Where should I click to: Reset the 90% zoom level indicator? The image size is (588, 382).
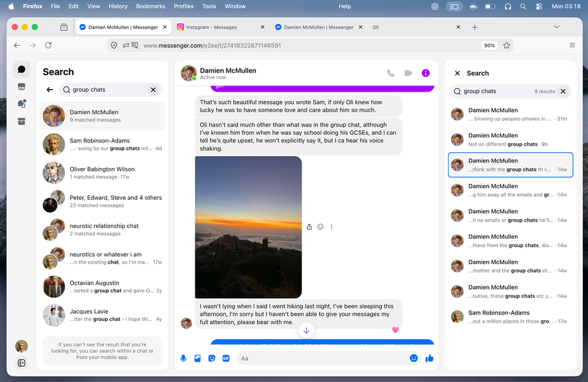[489, 45]
